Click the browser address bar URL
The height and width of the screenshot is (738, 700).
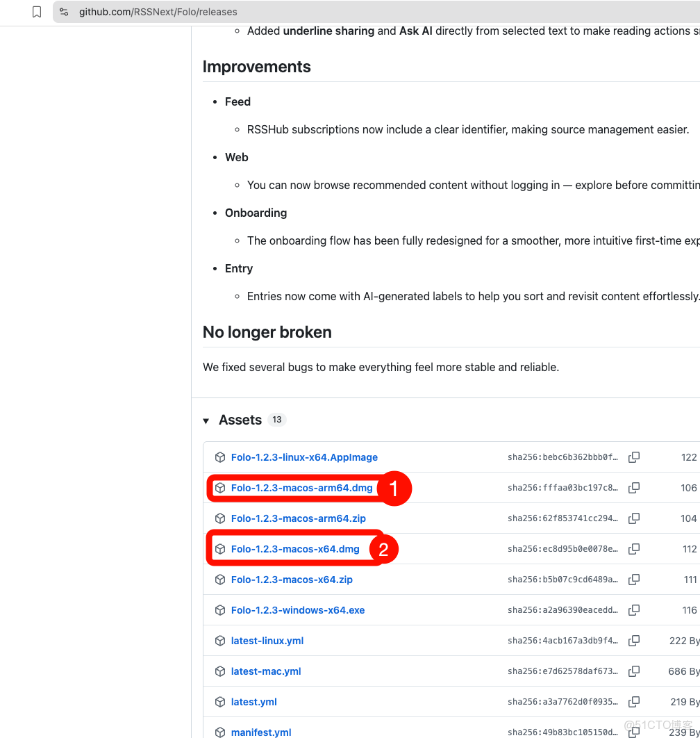click(158, 12)
